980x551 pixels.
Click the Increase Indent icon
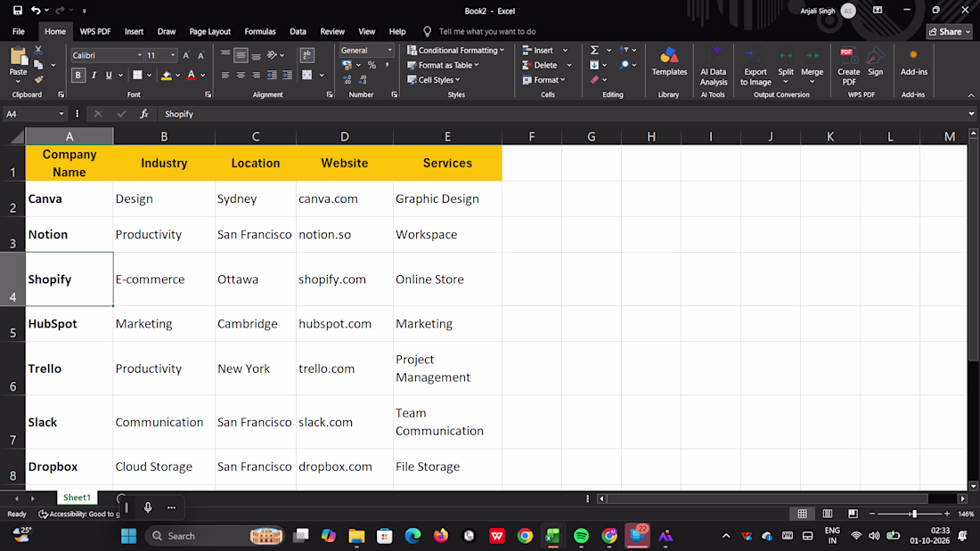click(287, 75)
